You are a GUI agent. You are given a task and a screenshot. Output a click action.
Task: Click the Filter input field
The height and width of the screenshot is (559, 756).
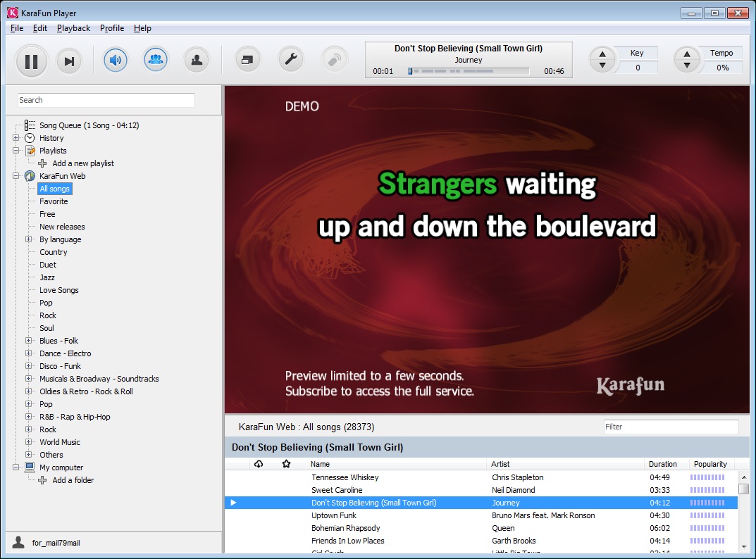click(671, 427)
